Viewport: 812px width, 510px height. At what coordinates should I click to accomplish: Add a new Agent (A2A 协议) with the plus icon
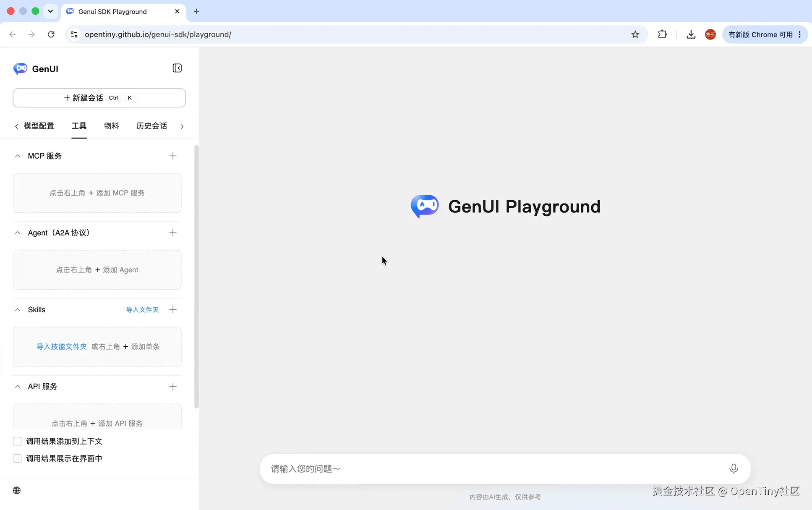[173, 233]
